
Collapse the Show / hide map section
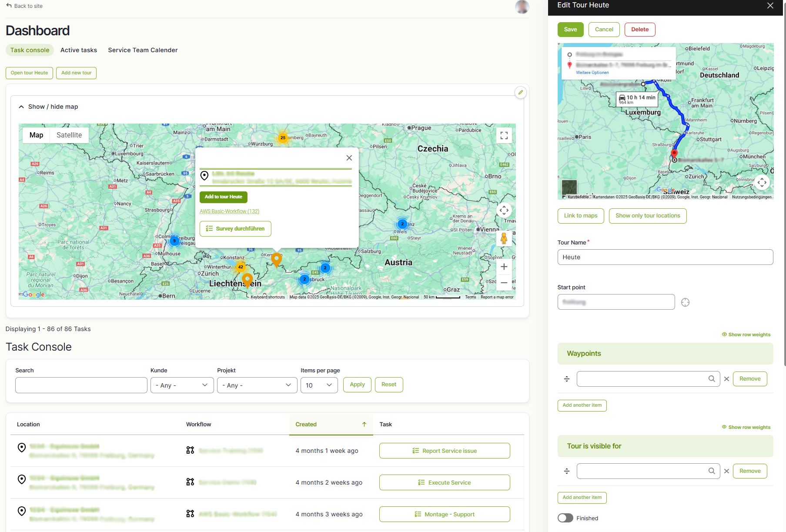[48, 107]
